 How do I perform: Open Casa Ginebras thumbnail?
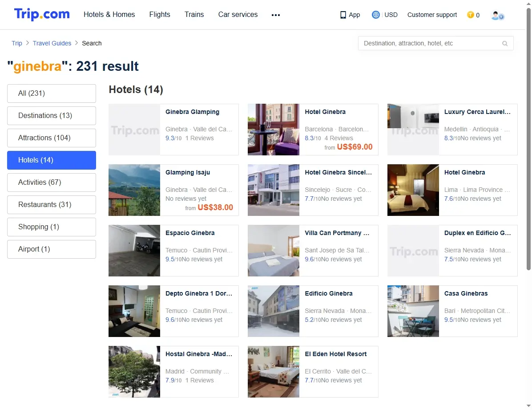click(413, 311)
